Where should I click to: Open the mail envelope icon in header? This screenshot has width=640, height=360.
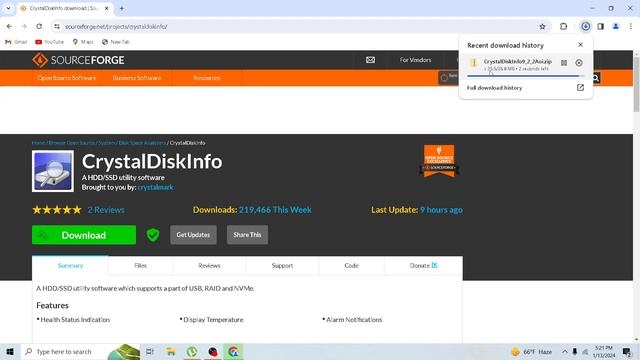click(x=370, y=60)
